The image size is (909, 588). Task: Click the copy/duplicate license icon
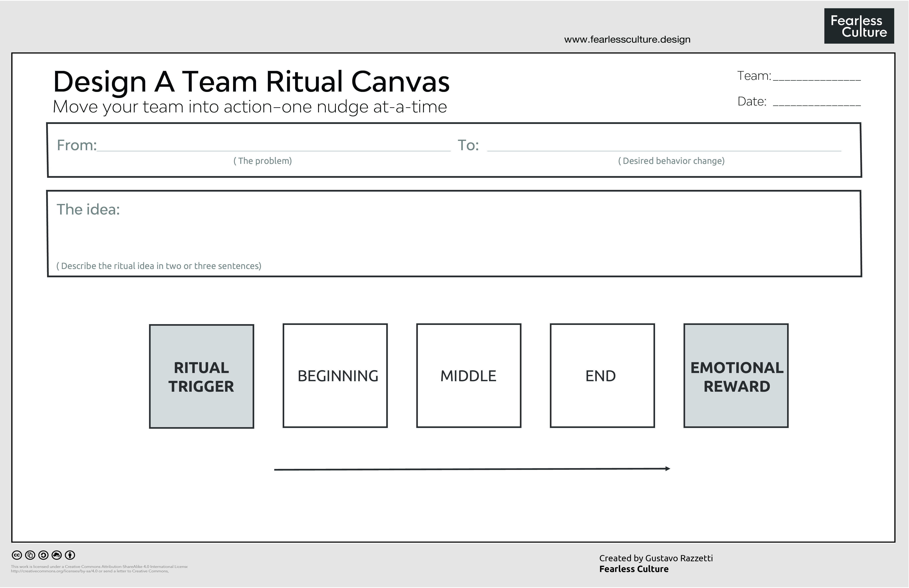[x=30, y=555]
